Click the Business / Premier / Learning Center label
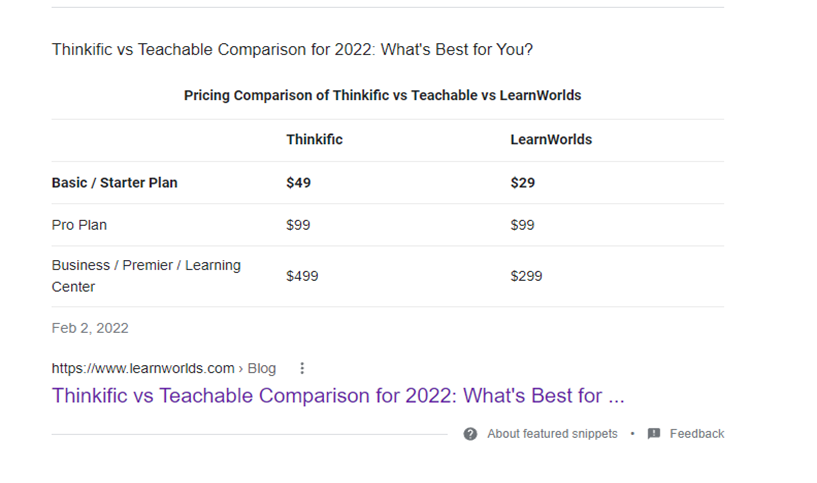Image resolution: width=817 pixels, height=483 pixels. (146, 276)
